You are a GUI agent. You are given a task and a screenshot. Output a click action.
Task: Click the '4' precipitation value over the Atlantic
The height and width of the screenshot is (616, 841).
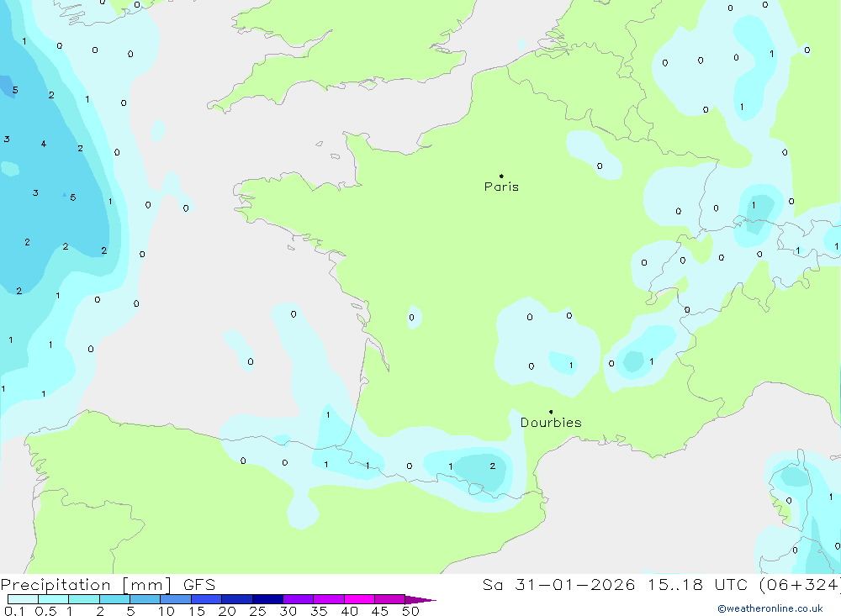coord(44,144)
